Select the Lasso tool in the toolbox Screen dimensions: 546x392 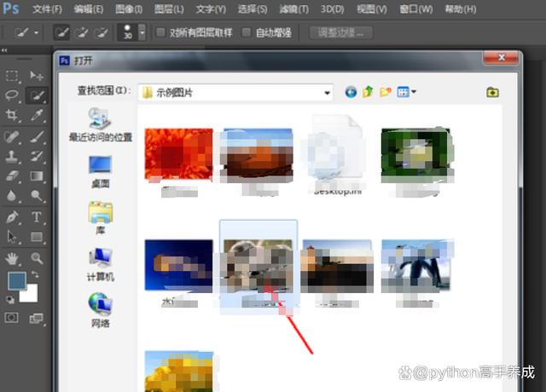(x=13, y=95)
